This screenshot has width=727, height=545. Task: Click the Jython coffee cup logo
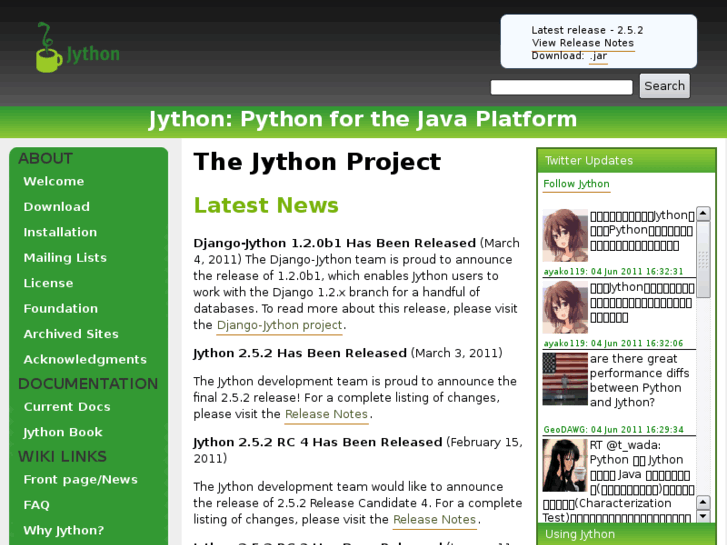(x=77, y=48)
